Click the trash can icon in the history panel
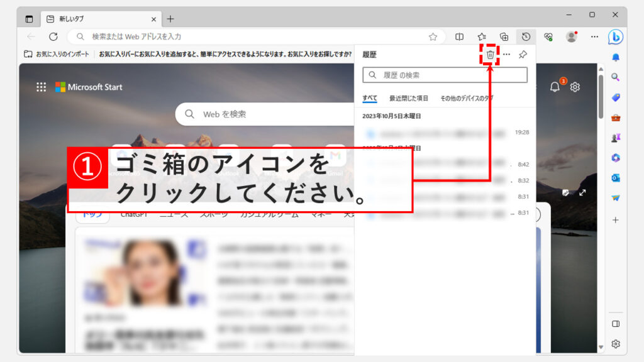The image size is (644, 362). tap(490, 55)
